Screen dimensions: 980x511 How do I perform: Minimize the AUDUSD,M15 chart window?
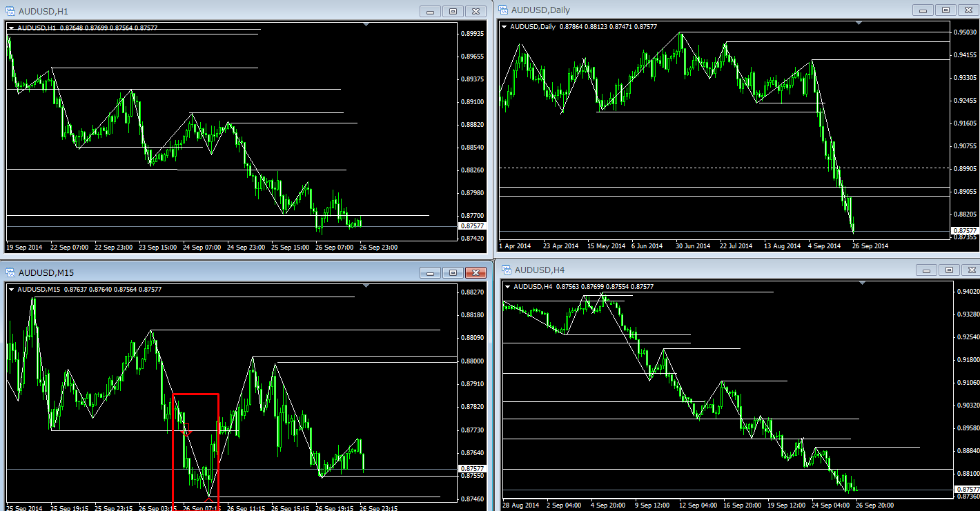click(431, 272)
